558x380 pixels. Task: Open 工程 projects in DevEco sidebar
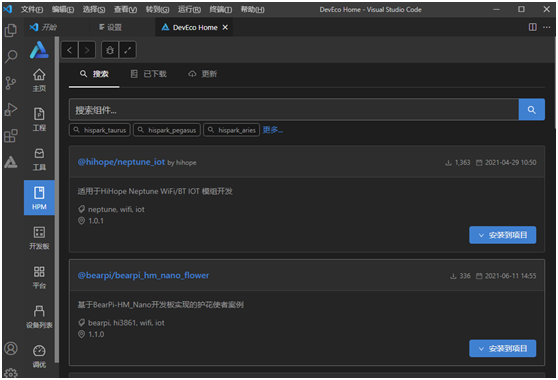pyautogui.click(x=39, y=120)
